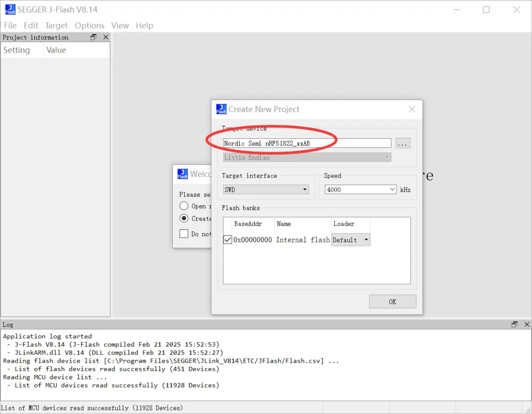Viewport: 532px width, 414px height.
Task: Click the JLinkARM.dll V8.14 log line
Action: pos(115,352)
